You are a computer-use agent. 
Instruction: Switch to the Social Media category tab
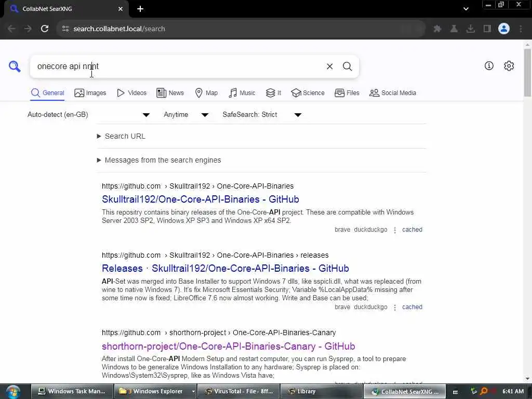(393, 92)
